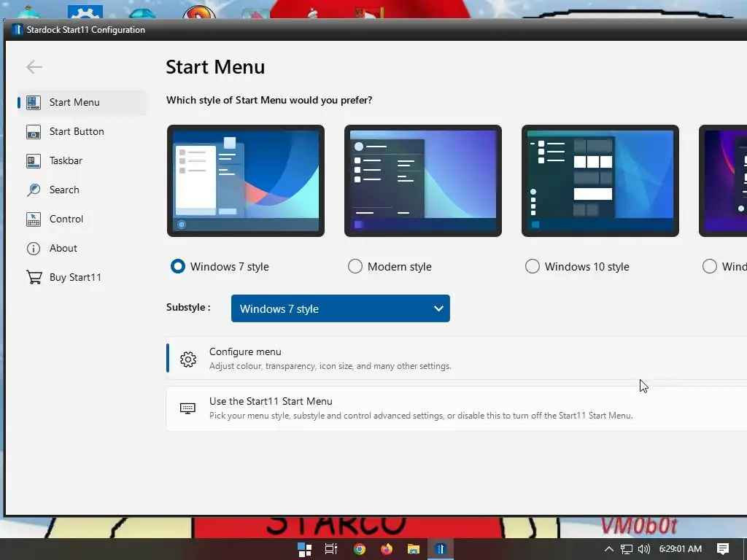Screen dimensions: 747x560
Task: Open Use the Start11 Start Menu row
Action: point(457,408)
